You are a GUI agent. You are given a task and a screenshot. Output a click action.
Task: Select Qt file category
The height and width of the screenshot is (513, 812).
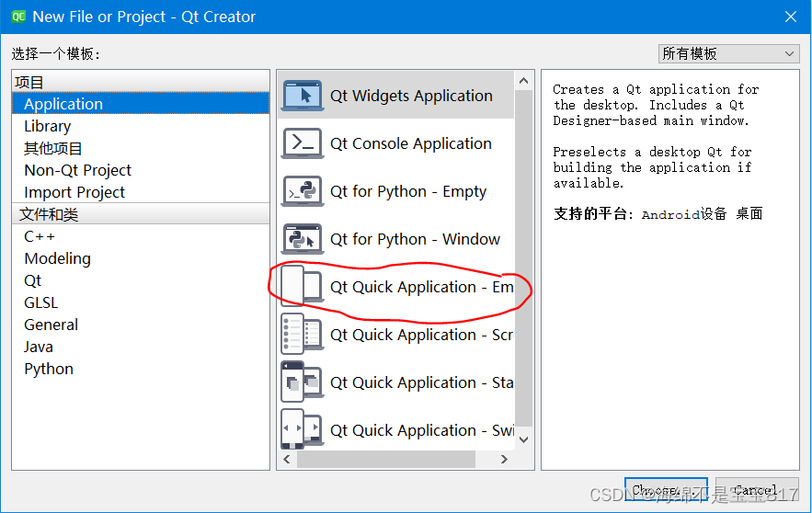click(141, 280)
